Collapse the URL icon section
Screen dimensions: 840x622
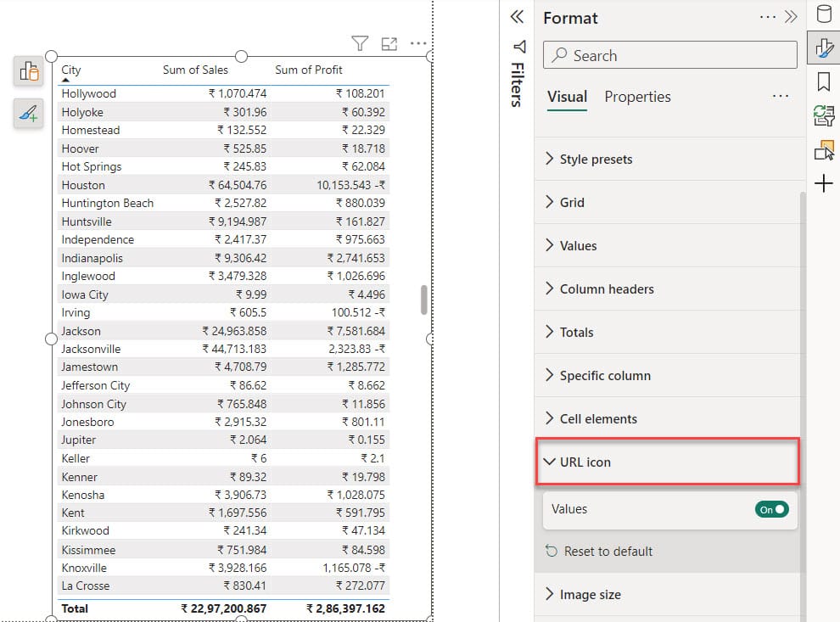click(x=667, y=462)
